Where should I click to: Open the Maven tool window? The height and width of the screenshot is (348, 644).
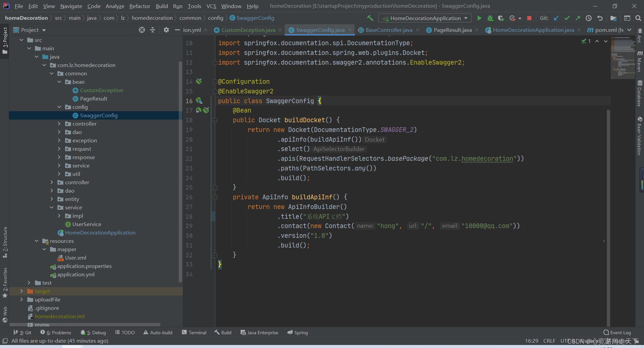coord(640,61)
